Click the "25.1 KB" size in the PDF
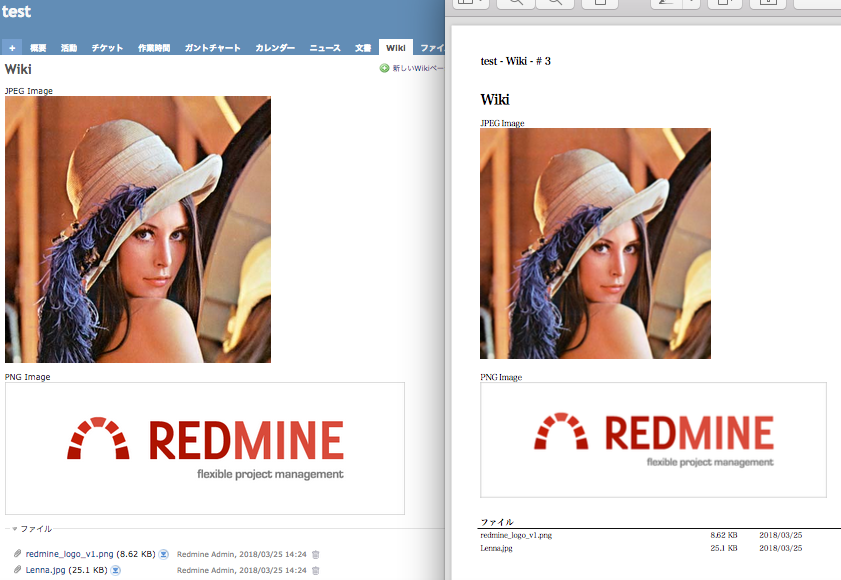This screenshot has height=580, width=841. click(x=724, y=548)
